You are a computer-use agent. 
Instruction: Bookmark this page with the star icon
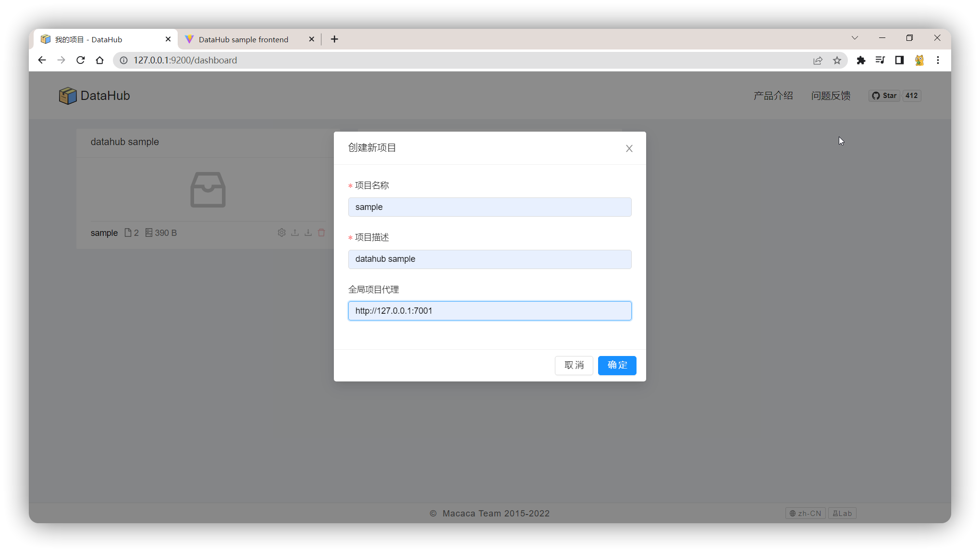(837, 60)
